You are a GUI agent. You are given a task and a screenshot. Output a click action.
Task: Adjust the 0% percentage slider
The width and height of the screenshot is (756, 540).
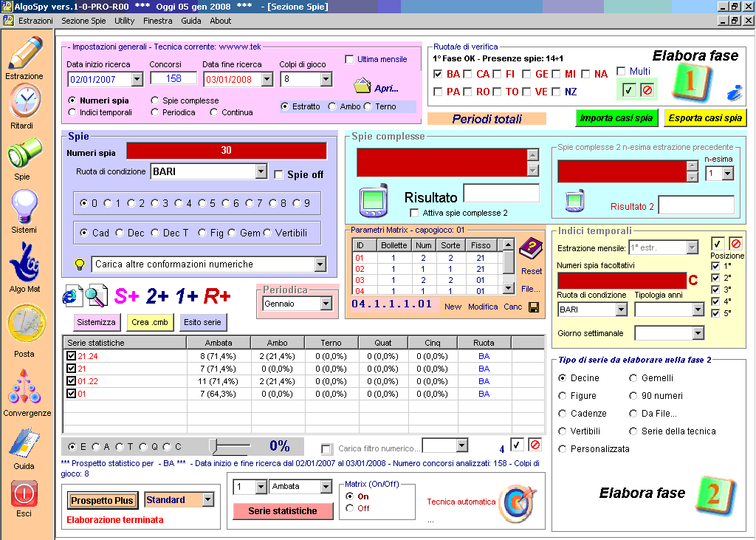coord(215,446)
